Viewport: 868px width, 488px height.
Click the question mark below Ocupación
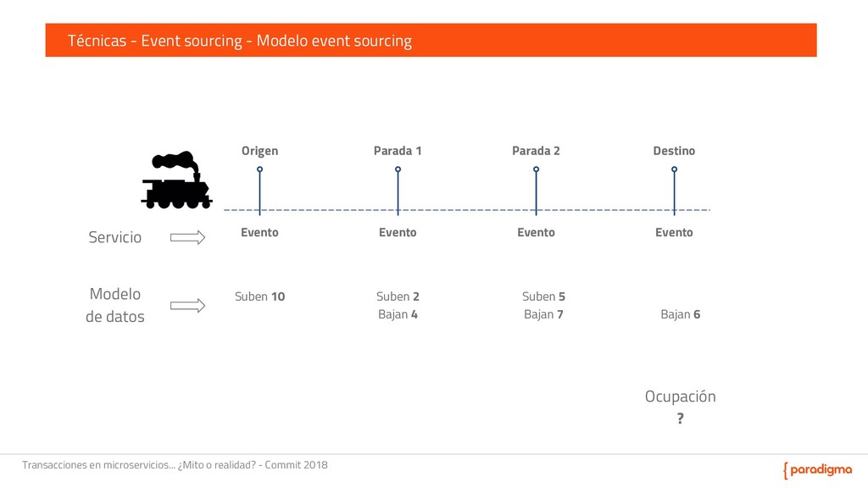tap(680, 419)
